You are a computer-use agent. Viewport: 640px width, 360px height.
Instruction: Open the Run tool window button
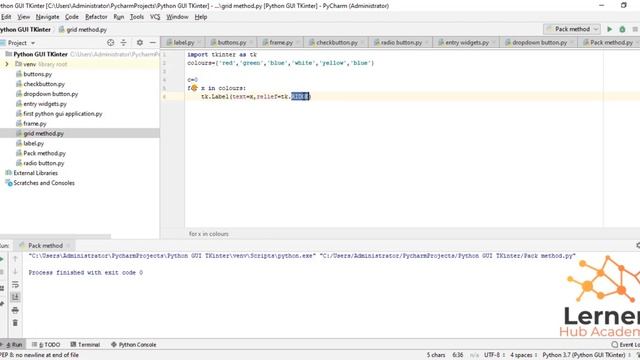[12, 344]
